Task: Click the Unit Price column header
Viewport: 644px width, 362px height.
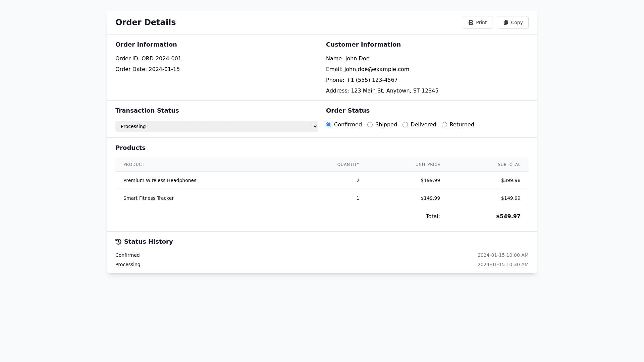Action: (428, 165)
